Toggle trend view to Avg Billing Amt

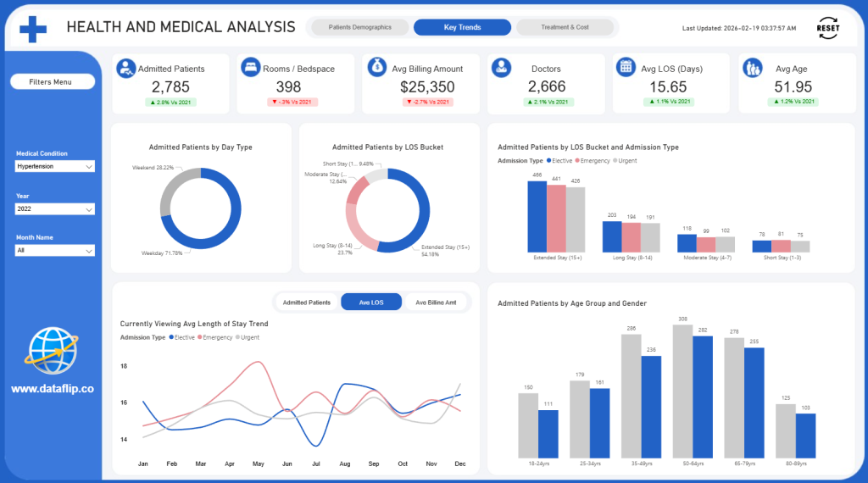[x=436, y=303]
